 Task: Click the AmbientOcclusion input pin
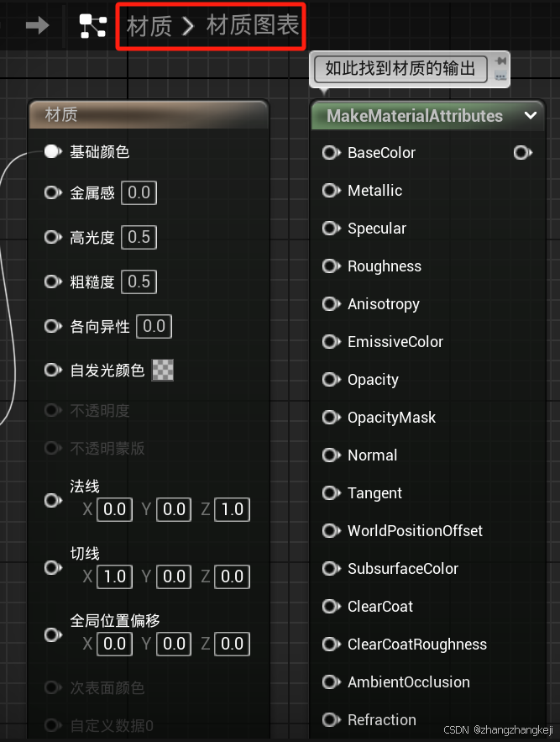point(331,681)
